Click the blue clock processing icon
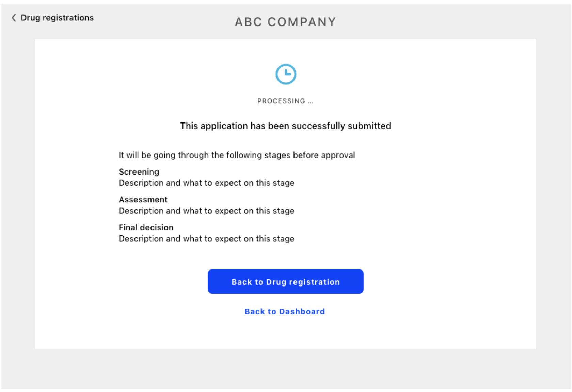 point(286,74)
